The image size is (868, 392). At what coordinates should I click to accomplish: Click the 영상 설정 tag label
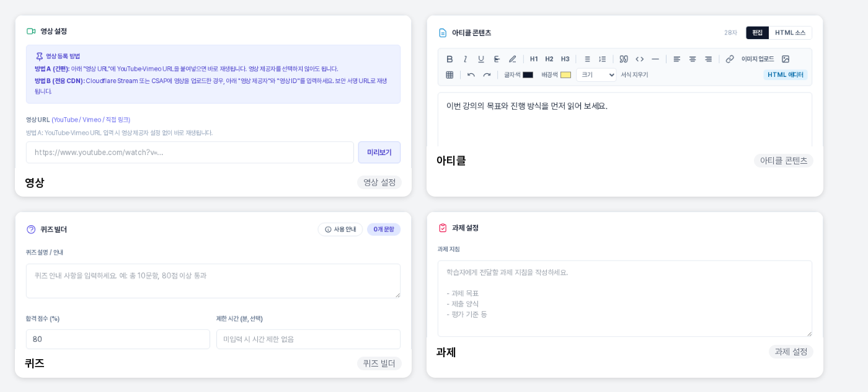[379, 182]
